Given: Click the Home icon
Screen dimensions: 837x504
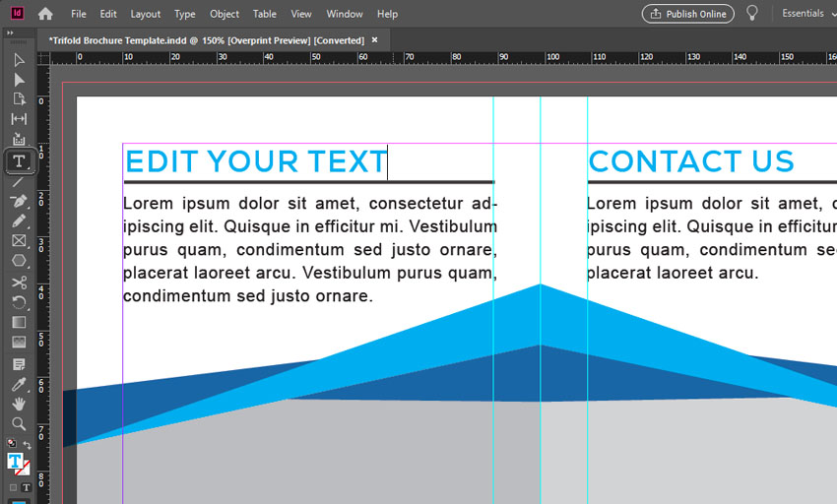Looking at the screenshot, I should coord(45,14).
